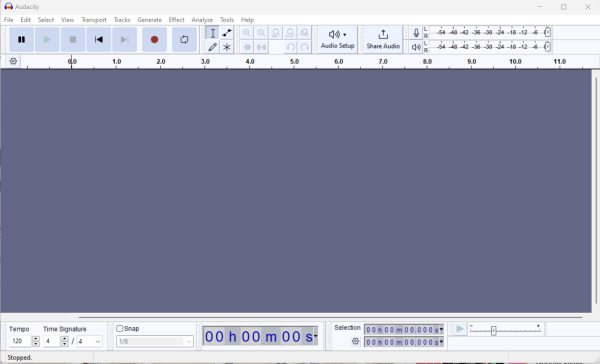Open Time Signature denominator dropdown
Viewport: 600px width, 364px height.
pos(89,341)
